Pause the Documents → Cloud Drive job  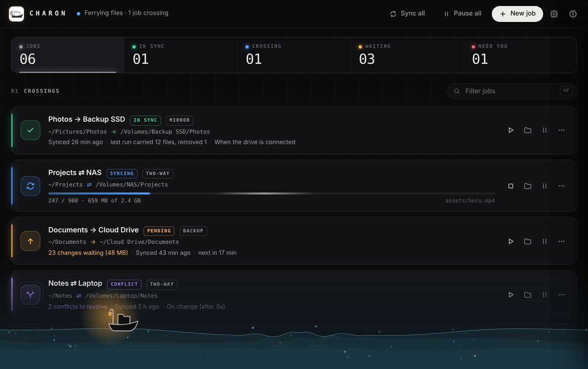coord(545,241)
